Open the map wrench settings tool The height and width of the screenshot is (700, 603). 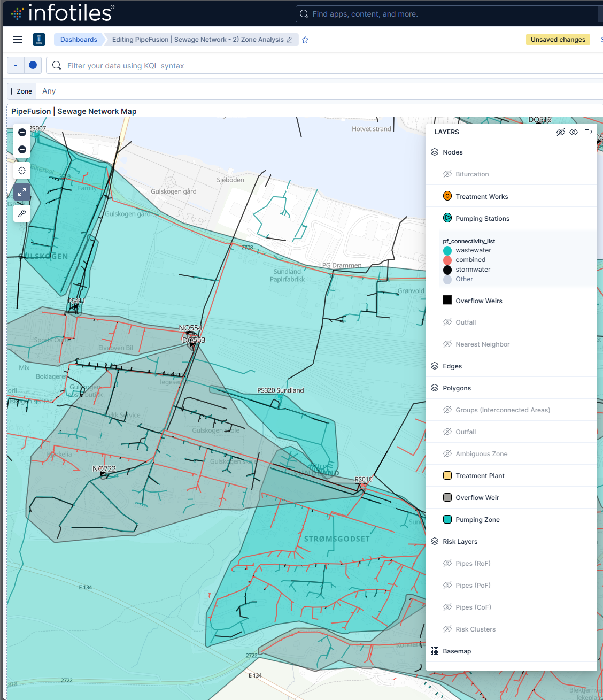point(22,213)
